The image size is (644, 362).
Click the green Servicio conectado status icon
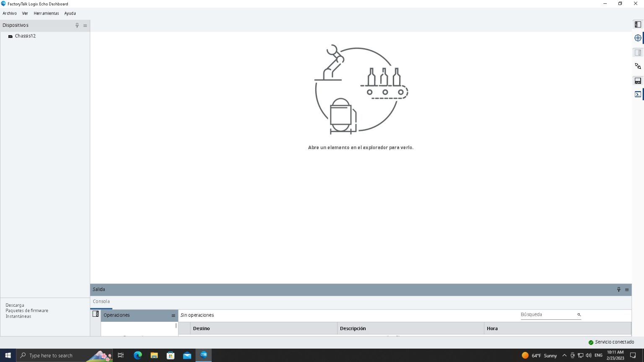pos(591,342)
